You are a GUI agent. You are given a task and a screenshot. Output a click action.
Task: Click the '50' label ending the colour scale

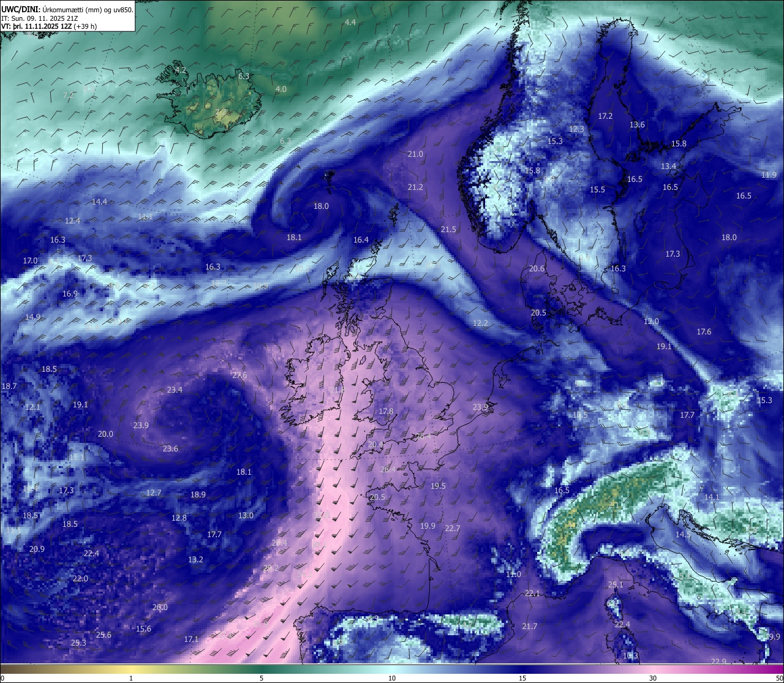click(x=778, y=678)
